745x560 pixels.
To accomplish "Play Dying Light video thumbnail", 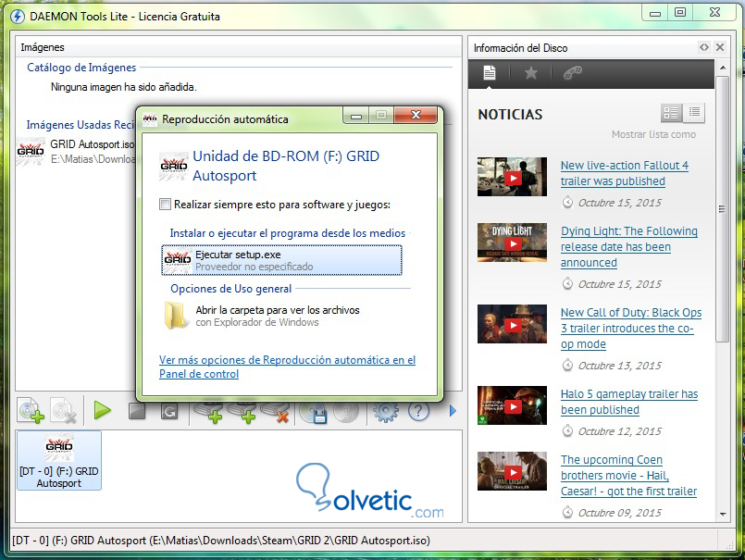I will [x=512, y=243].
